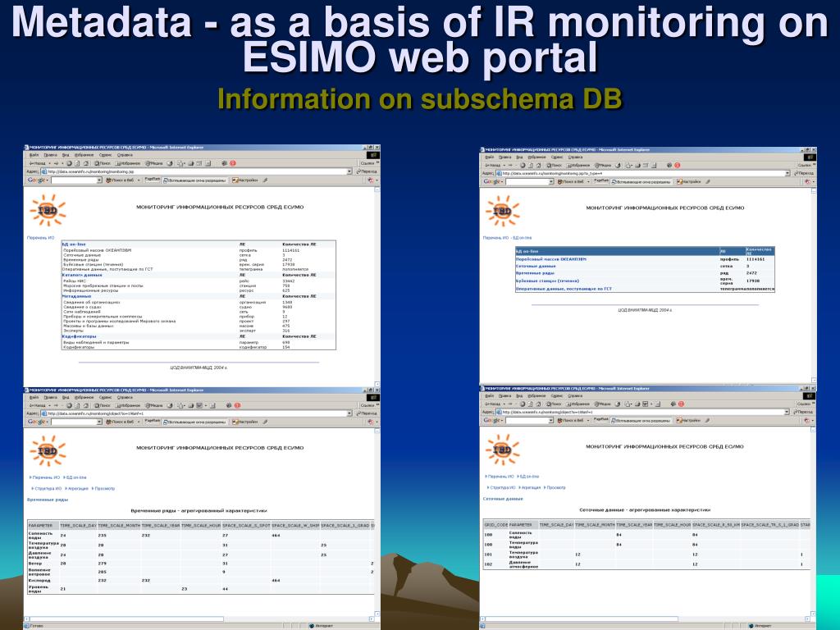The height and width of the screenshot is (630, 840).
Task: Click 'Давление атмосферное' row in grid table
Action: click(x=646, y=564)
